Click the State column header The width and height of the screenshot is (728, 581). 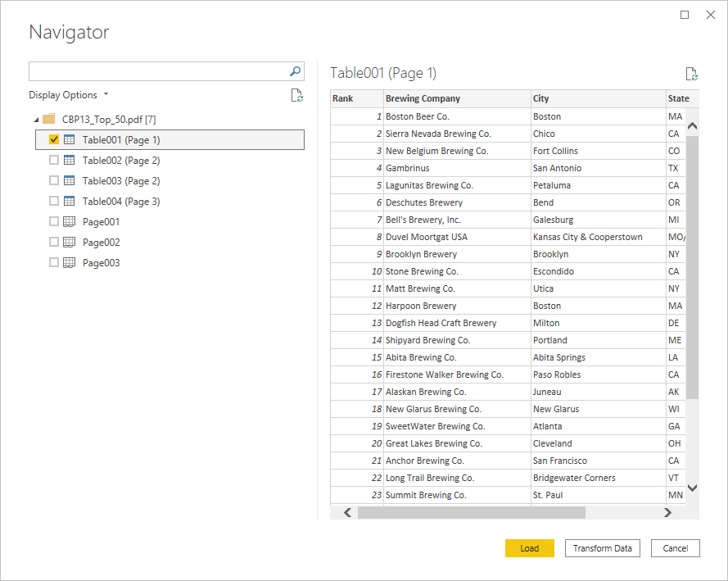tap(682, 98)
